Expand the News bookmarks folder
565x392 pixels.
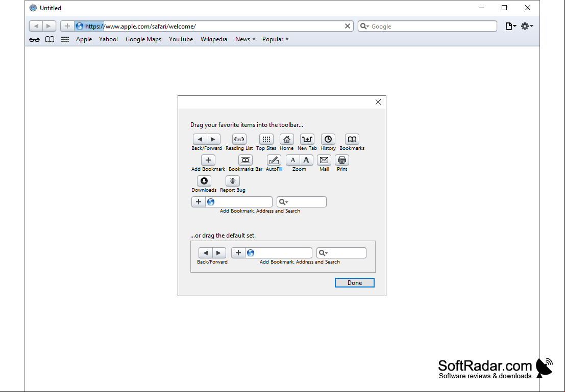click(245, 39)
